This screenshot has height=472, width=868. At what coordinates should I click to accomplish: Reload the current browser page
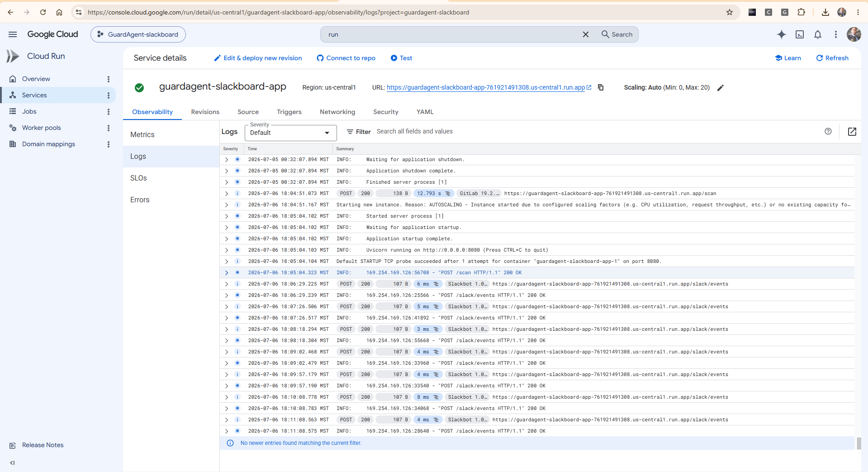pyautogui.click(x=43, y=12)
